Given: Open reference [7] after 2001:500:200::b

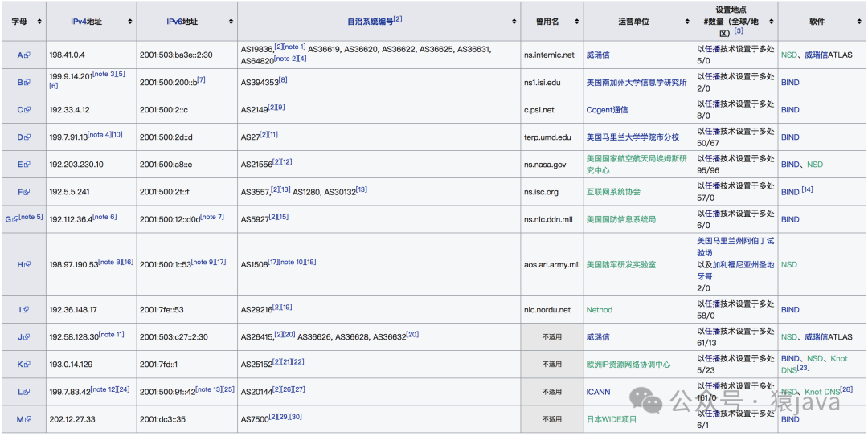Looking at the screenshot, I should click(201, 80).
